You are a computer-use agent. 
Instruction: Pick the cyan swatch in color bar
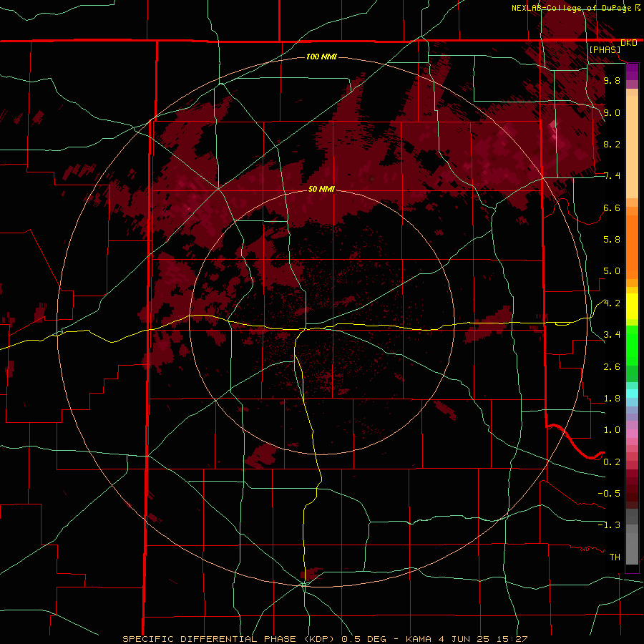pyautogui.click(x=632, y=394)
